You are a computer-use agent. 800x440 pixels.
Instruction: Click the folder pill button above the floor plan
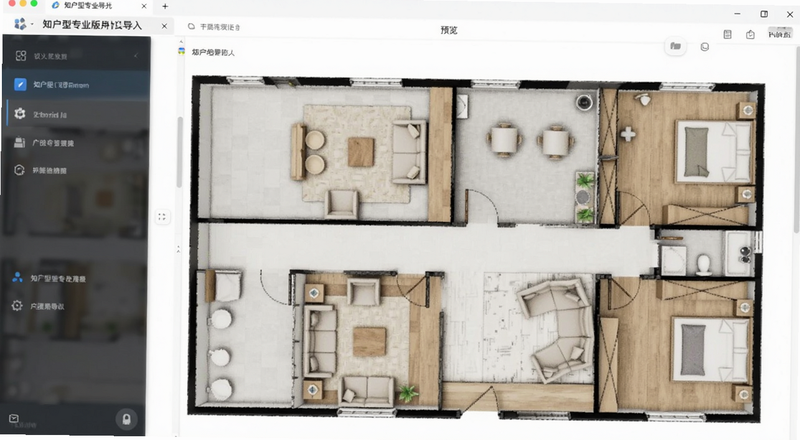pyautogui.click(x=676, y=46)
